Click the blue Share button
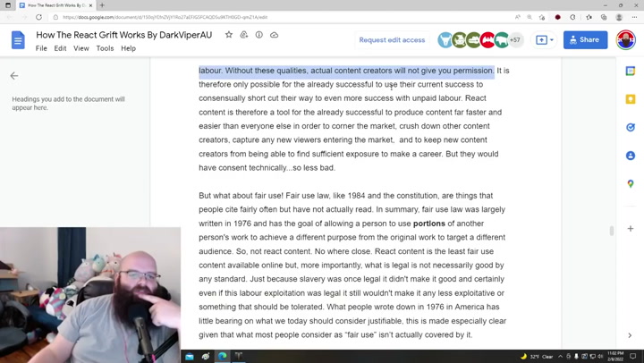This screenshot has width=644, height=363. (x=585, y=40)
